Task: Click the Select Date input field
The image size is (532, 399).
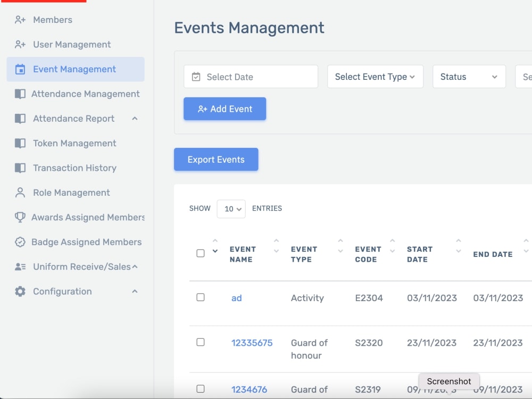Action: 251,77
